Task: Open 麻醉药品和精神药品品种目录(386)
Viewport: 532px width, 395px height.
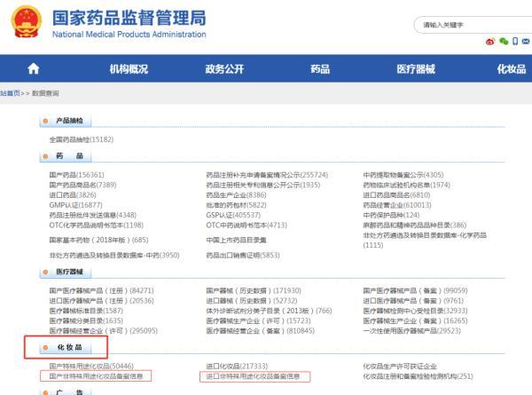Action: click(x=415, y=225)
